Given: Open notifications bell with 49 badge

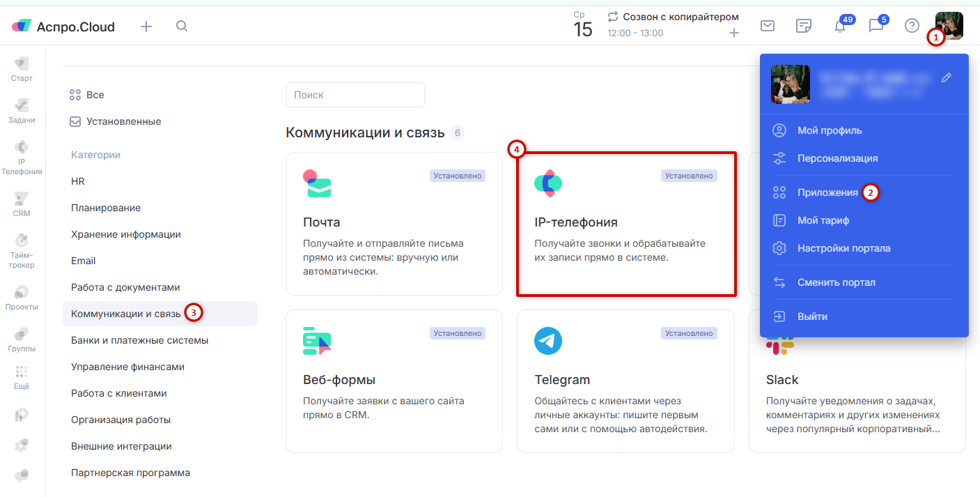Looking at the screenshot, I should click(840, 26).
